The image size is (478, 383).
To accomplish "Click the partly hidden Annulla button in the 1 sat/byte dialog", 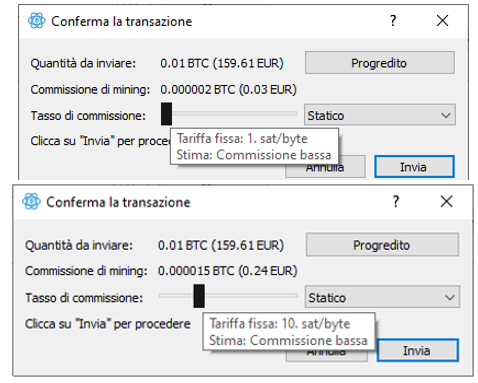I will (351, 170).
